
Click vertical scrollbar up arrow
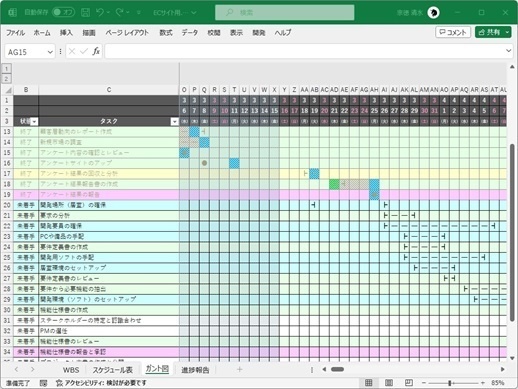point(512,67)
